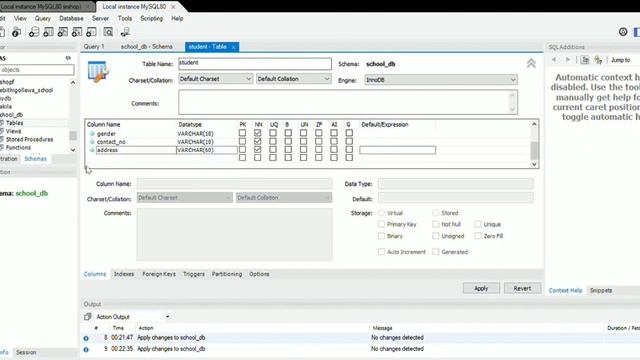Click the create stored procedure toolbar icon
The width and height of the screenshot is (640, 360).
[77, 32]
